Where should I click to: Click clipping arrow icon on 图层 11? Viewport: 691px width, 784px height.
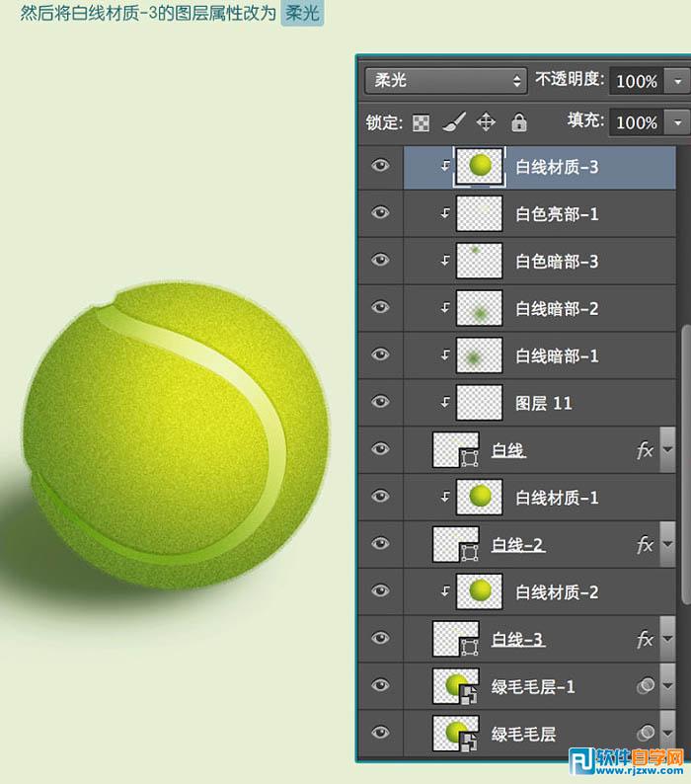coord(445,402)
